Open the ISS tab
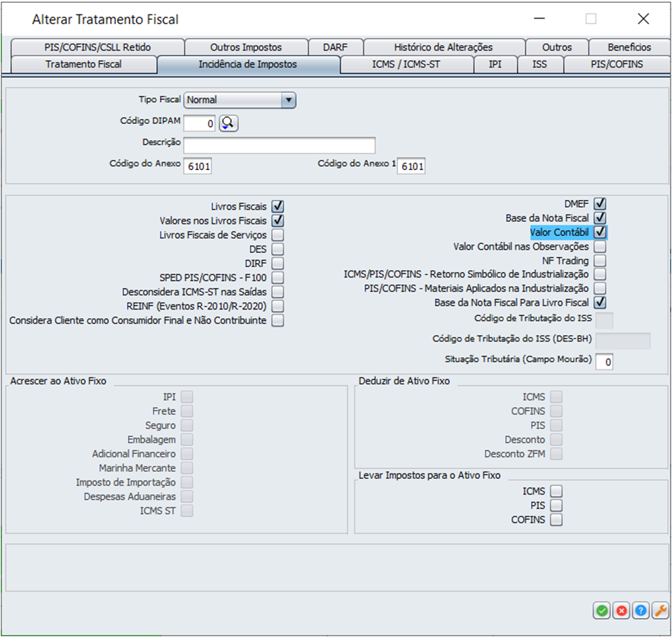Screen dimensions: 672x637 (x=540, y=64)
